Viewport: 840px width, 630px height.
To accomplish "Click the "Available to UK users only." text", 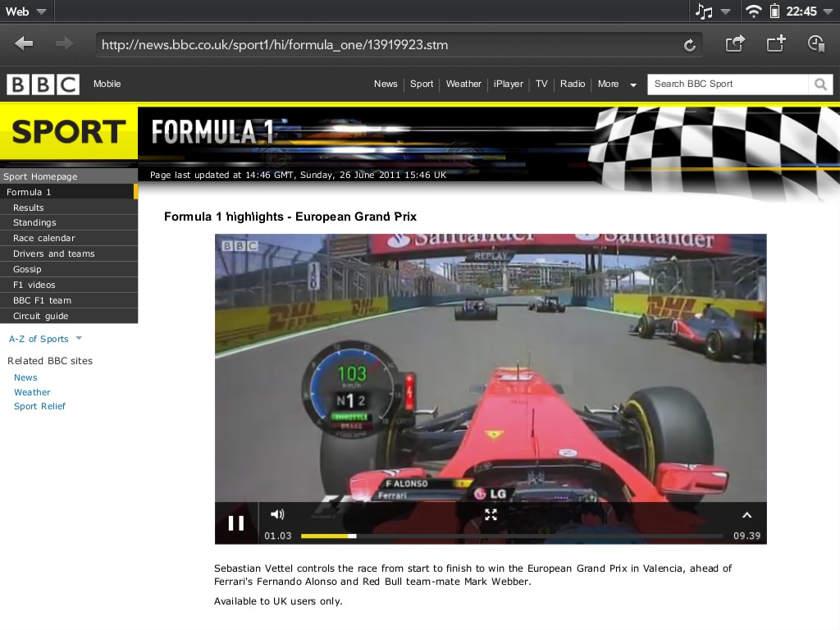I will click(x=278, y=601).
